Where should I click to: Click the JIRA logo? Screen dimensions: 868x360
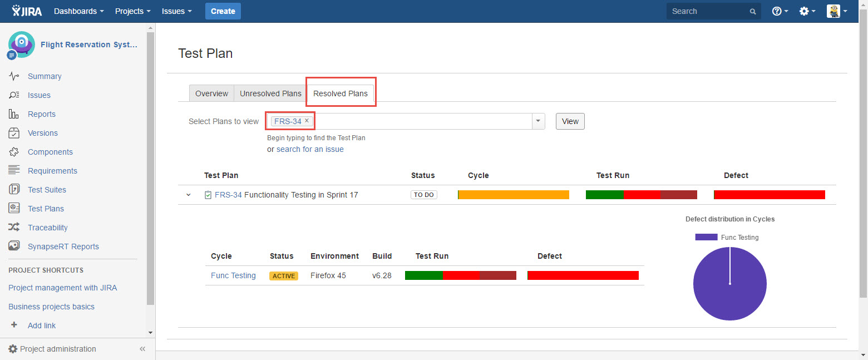[x=27, y=11]
